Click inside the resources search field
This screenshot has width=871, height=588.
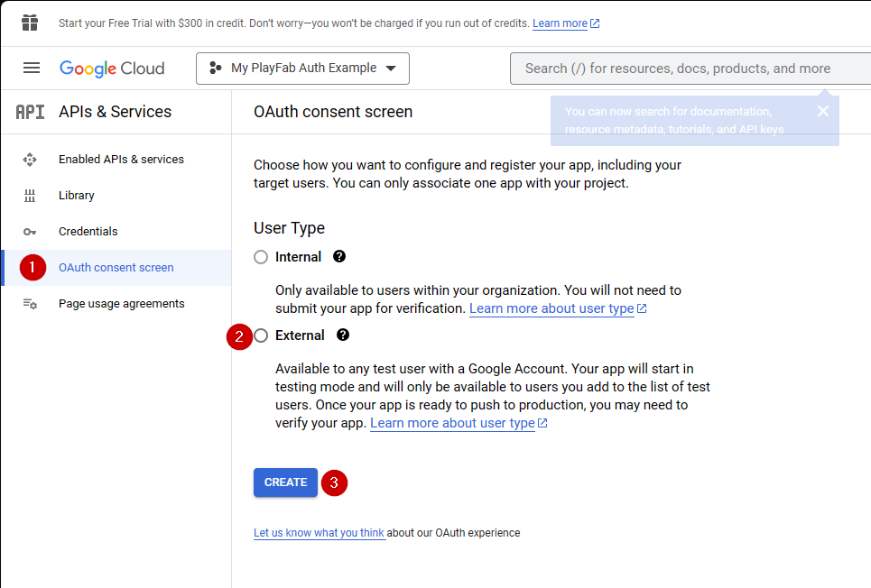(x=686, y=68)
